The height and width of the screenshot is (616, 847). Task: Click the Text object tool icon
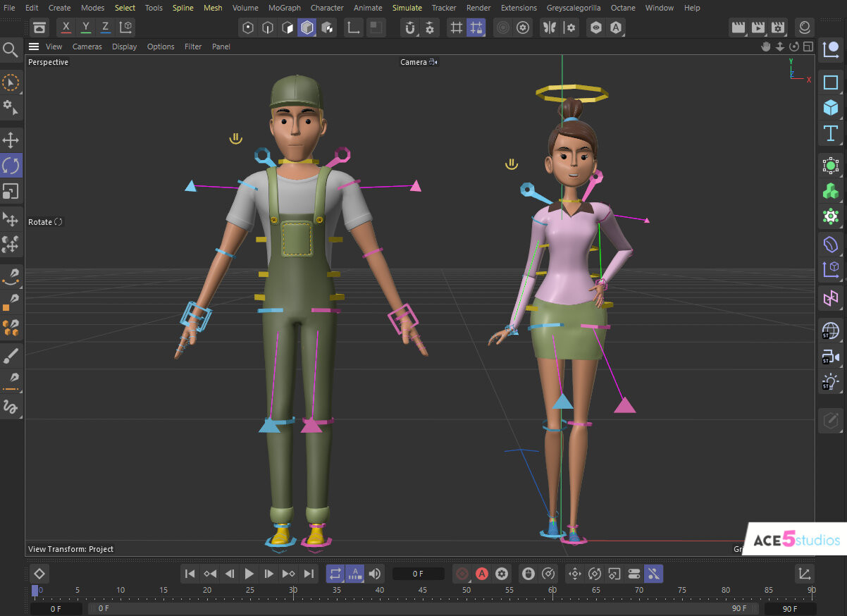[x=831, y=133]
